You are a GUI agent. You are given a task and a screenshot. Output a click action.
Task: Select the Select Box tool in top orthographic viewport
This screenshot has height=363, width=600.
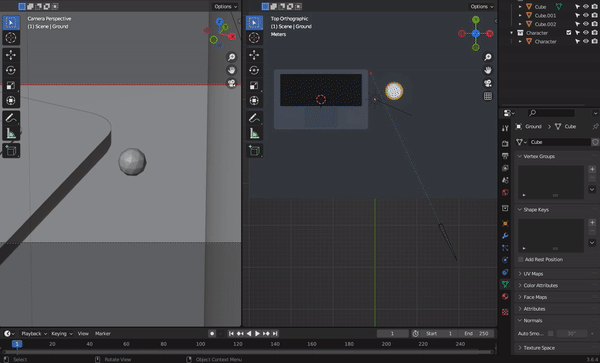point(254,23)
